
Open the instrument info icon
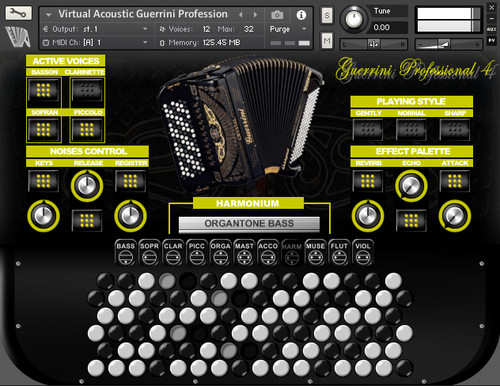click(301, 15)
